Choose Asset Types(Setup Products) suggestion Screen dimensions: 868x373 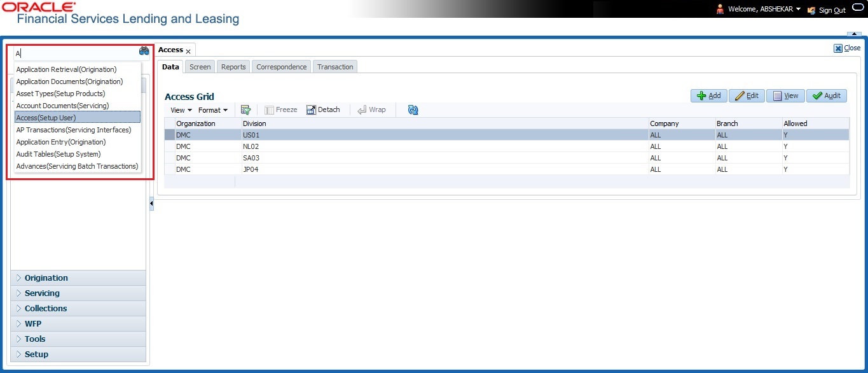[x=78, y=94]
